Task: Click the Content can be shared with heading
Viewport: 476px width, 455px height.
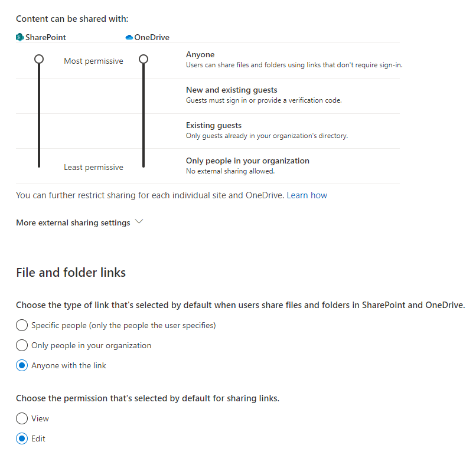Action: tap(71, 19)
